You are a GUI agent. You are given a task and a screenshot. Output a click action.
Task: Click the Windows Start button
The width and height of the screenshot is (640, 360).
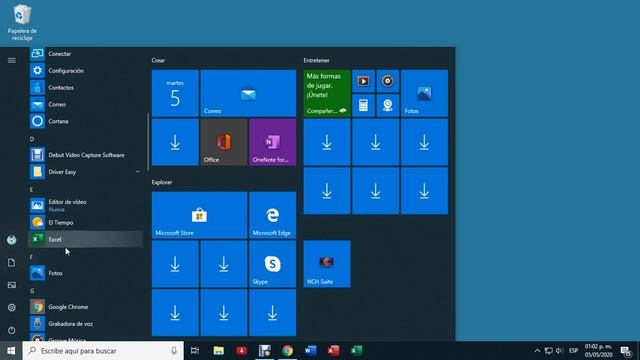coord(11,351)
